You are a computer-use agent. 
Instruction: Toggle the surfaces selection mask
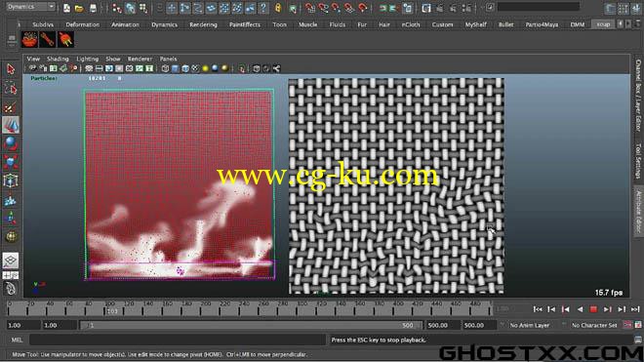click(x=211, y=8)
